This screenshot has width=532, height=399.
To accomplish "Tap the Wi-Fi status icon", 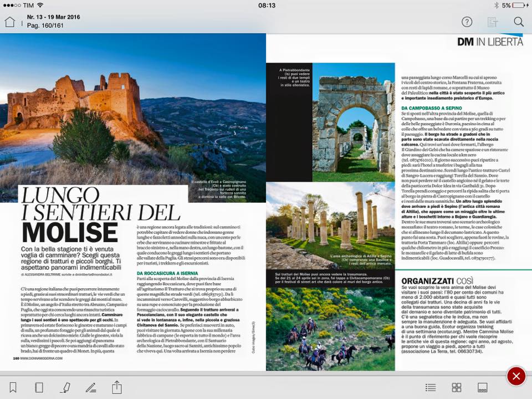I will pyautogui.click(x=40, y=6).
